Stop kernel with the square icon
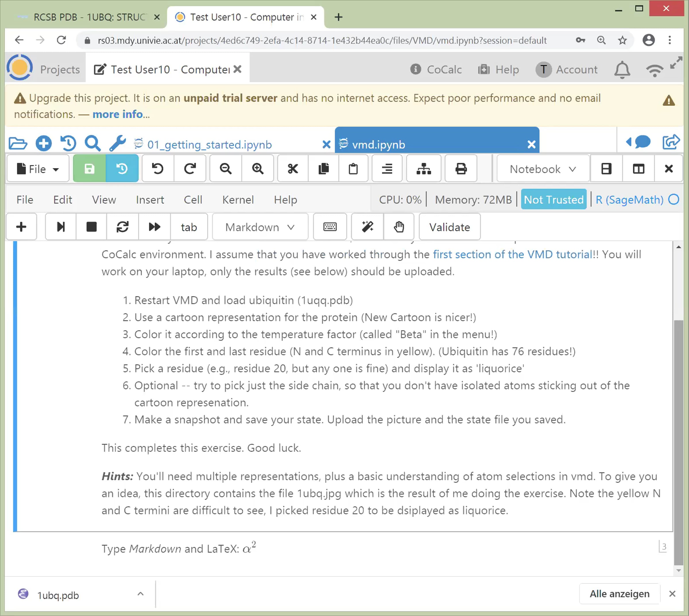Screen dimensions: 689x616 pos(91,227)
